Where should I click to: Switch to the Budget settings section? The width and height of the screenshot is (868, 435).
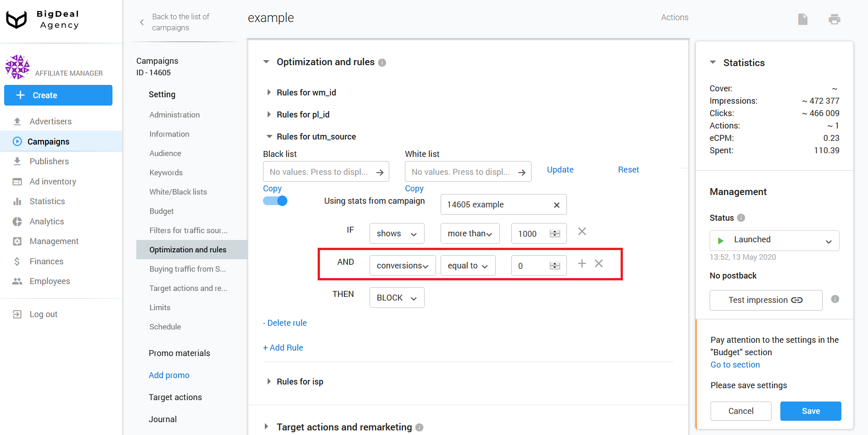click(x=162, y=211)
